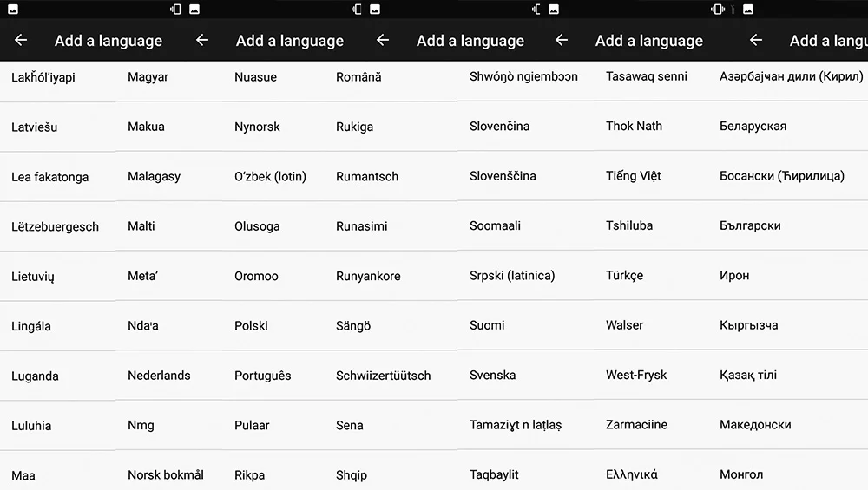Pick Қазақ тілі language

coord(748,375)
